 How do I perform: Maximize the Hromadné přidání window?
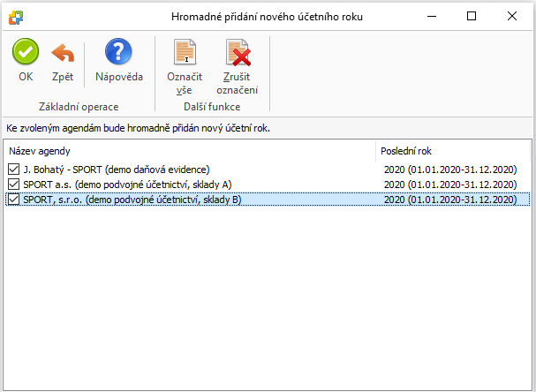472,16
